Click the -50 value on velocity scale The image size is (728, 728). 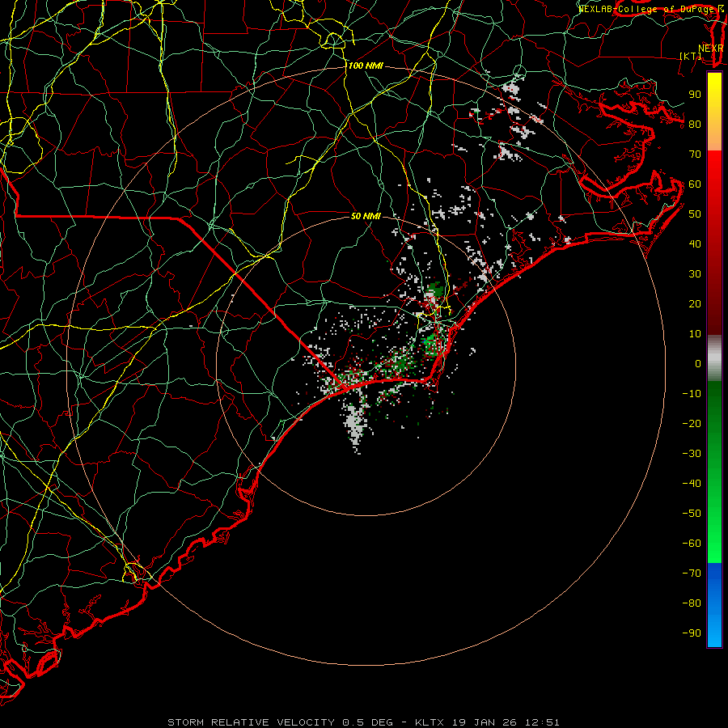pos(692,514)
